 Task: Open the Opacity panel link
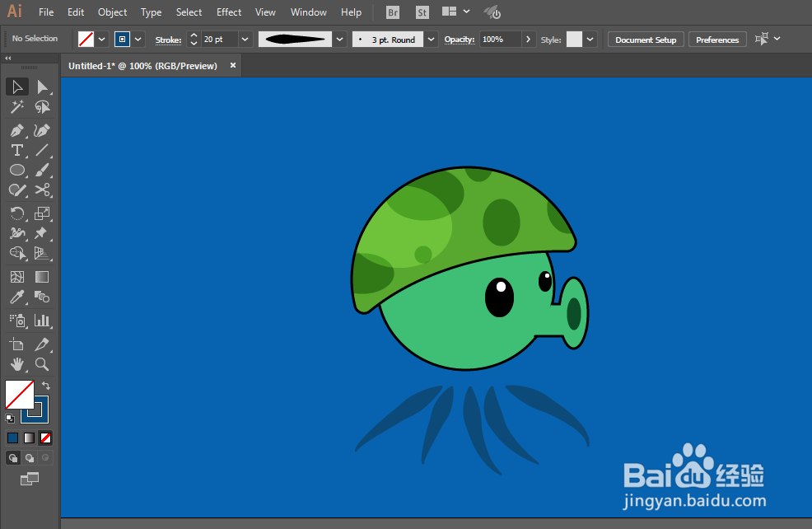click(460, 40)
